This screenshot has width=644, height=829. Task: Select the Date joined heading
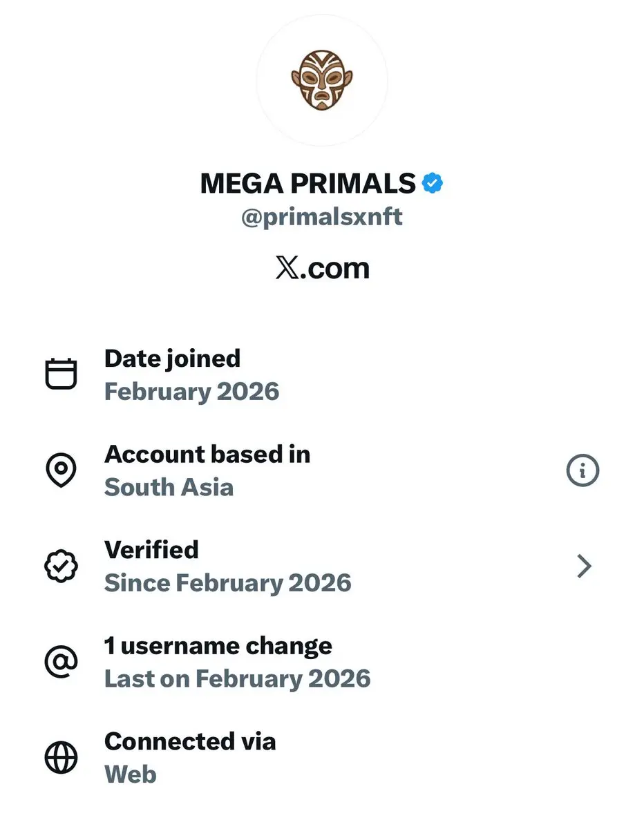(x=172, y=359)
